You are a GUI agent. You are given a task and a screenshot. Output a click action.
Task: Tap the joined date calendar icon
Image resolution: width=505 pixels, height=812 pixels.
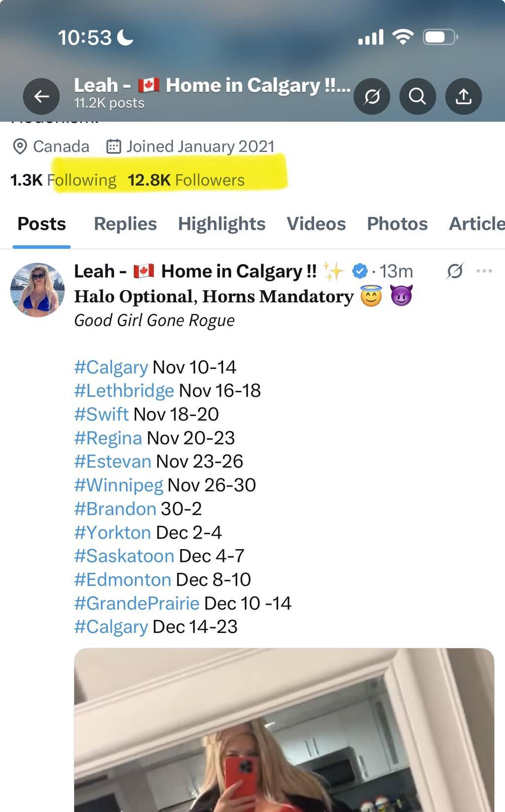tap(114, 147)
